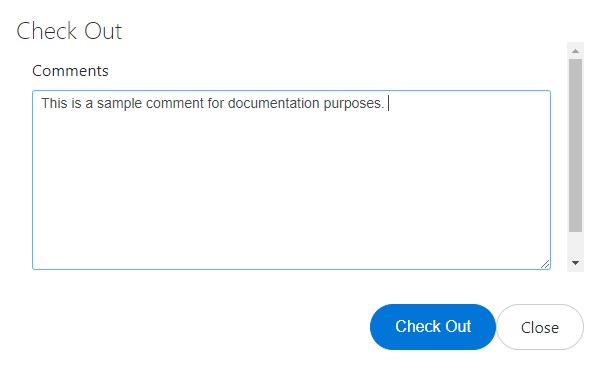Click the scrollbar track below the thumb
The width and height of the screenshot is (600, 388).
[x=575, y=243]
